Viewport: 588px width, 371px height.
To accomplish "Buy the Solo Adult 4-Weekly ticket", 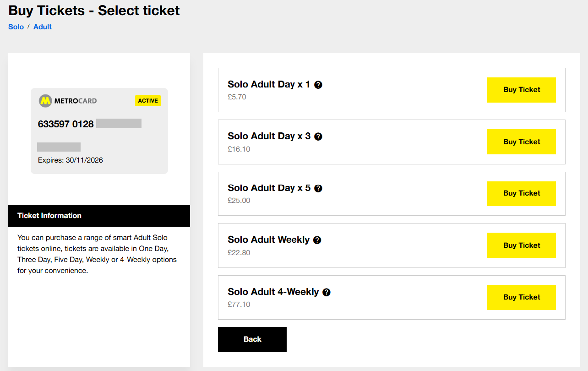I will coord(522,297).
